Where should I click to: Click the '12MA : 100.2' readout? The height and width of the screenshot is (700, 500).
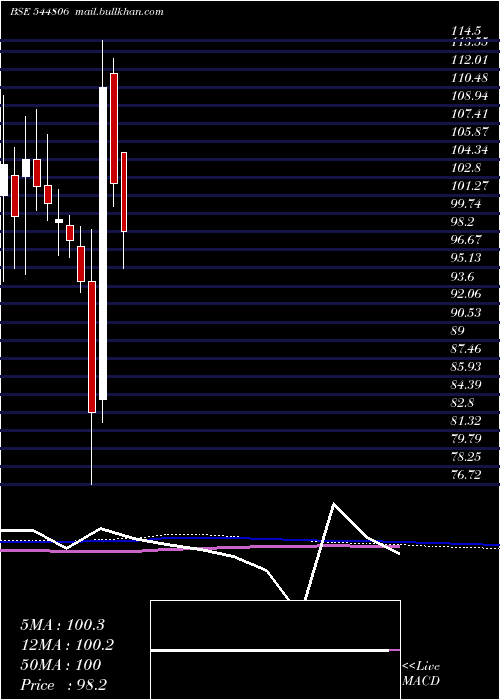tap(67, 645)
